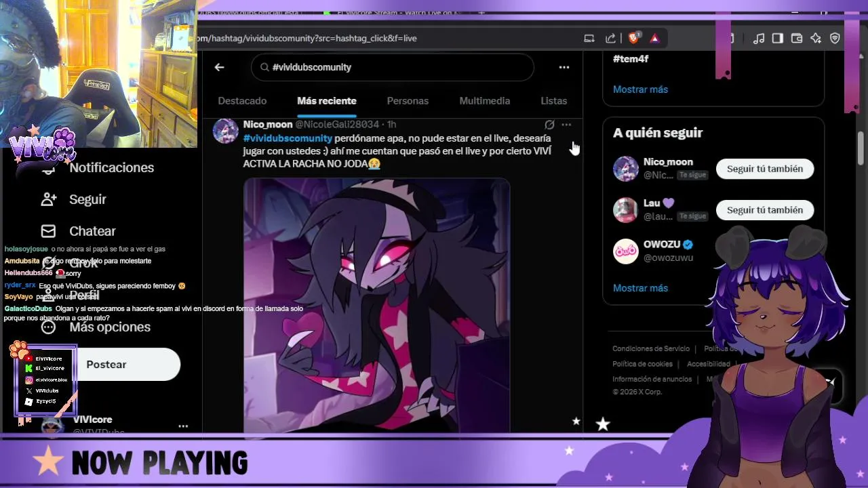Screen dimensions: 868x488
Task: Follow back Nico_moon with Seguir tú también
Action: 765,169
